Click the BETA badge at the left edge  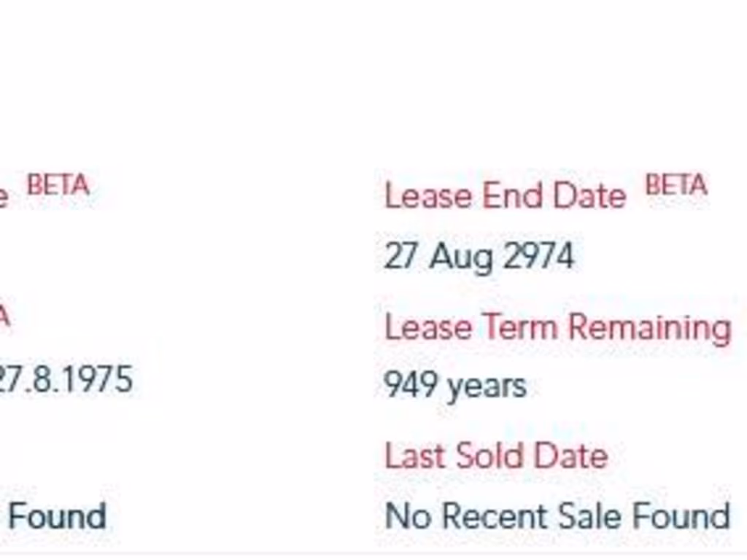[58, 185]
